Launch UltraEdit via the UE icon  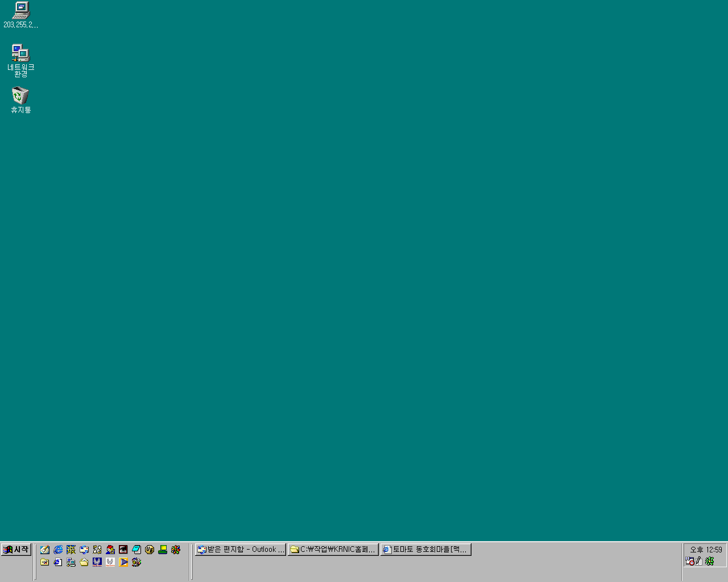click(150, 550)
